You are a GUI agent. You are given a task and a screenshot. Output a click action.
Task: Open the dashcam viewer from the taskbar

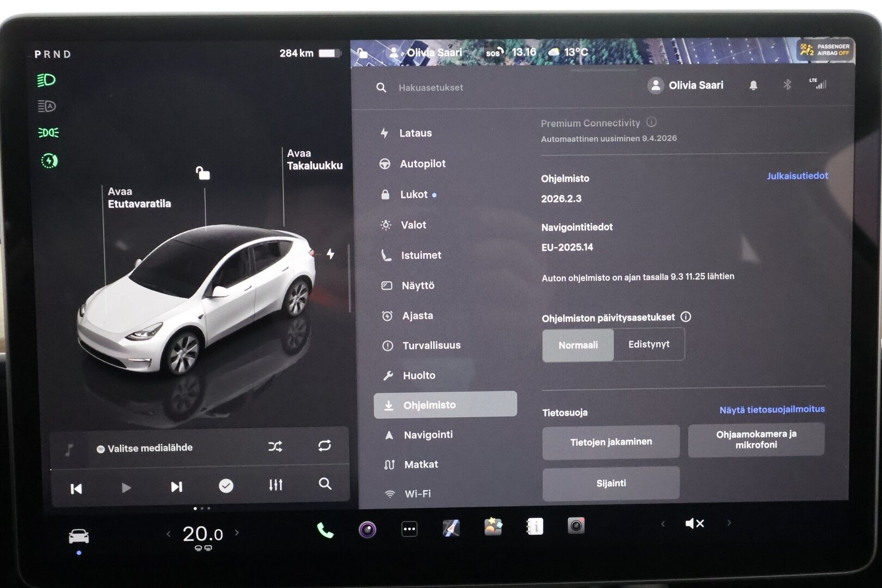pyautogui.click(x=575, y=527)
